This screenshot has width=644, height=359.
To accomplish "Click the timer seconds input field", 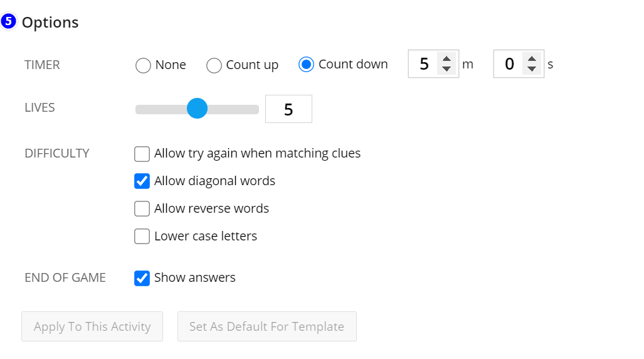I will click(x=509, y=64).
